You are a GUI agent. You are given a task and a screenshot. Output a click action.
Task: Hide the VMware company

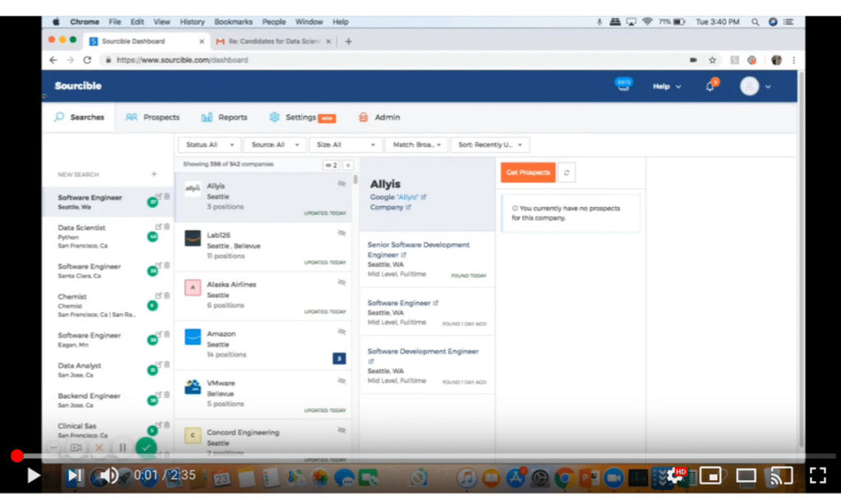click(x=342, y=381)
